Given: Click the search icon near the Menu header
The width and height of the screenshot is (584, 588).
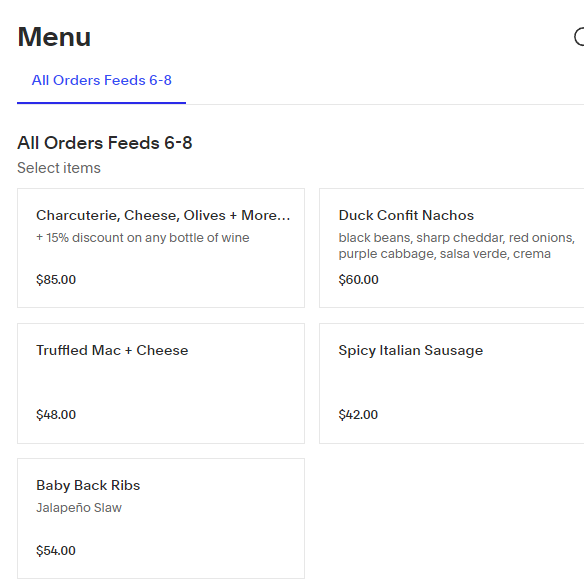Looking at the screenshot, I should tap(579, 37).
